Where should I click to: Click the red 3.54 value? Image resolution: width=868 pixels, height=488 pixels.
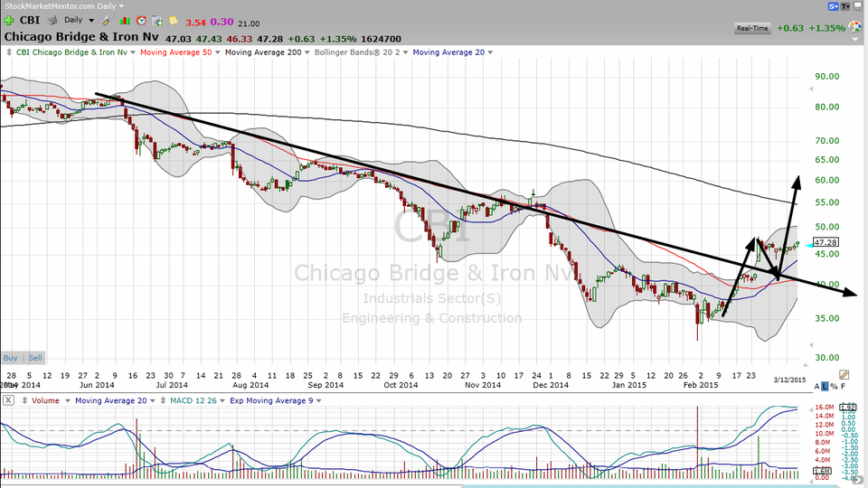pos(195,23)
